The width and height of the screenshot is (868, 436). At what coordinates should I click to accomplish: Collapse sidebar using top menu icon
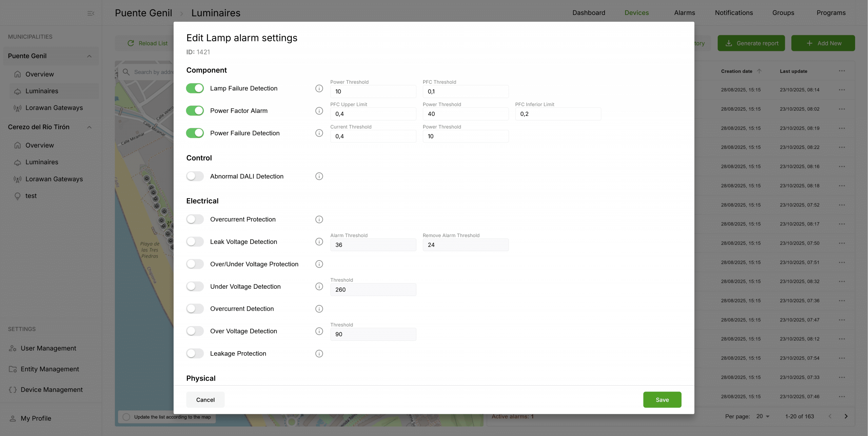(x=91, y=13)
